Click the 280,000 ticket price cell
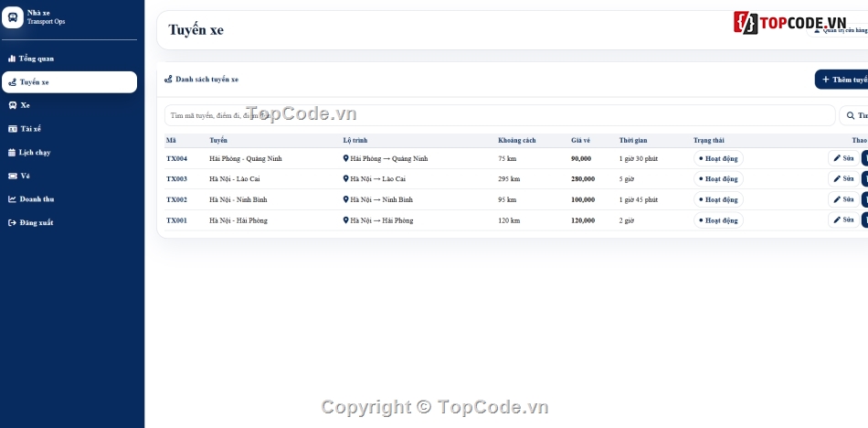868x428 pixels. point(583,179)
